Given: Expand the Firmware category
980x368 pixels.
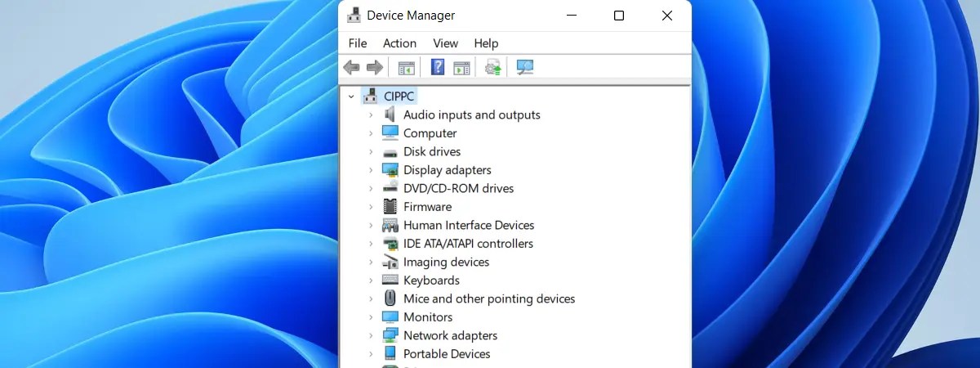Looking at the screenshot, I should tap(370, 207).
